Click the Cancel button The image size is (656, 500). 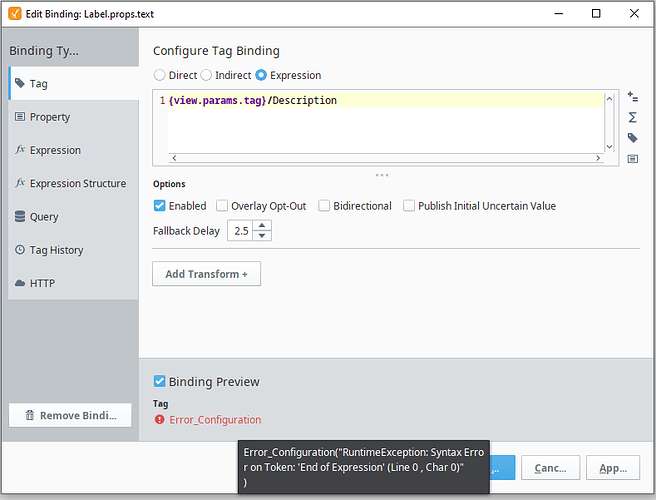551,468
